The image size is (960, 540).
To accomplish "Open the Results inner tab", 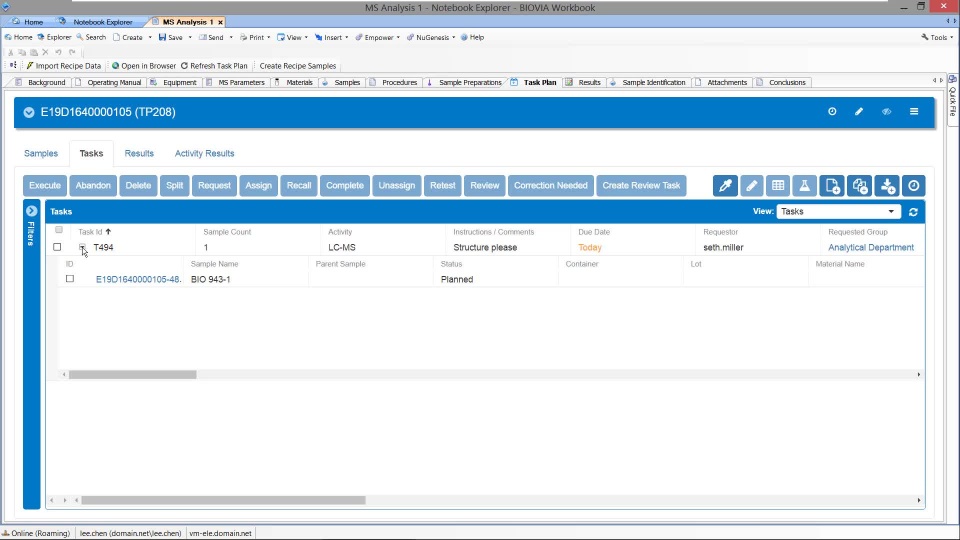I will point(139,153).
